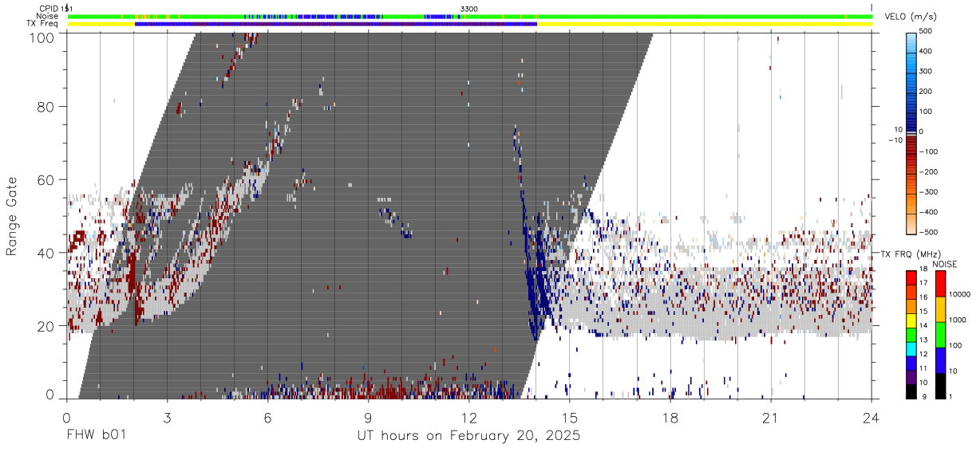The width and height of the screenshot is (980, 452).
Task: Click the -10 label beside velocity colorbar
Action: 894,140
